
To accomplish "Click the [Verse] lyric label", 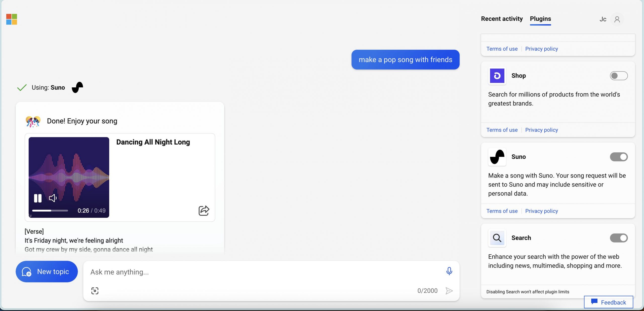I will (34, 231).
